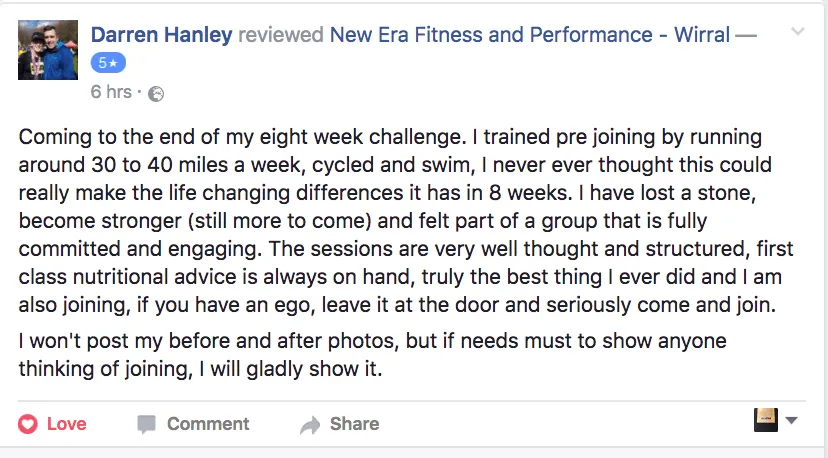Click the red Love heart icon
The width and height of the screenshot is (828, 458).
coord(28,424)
